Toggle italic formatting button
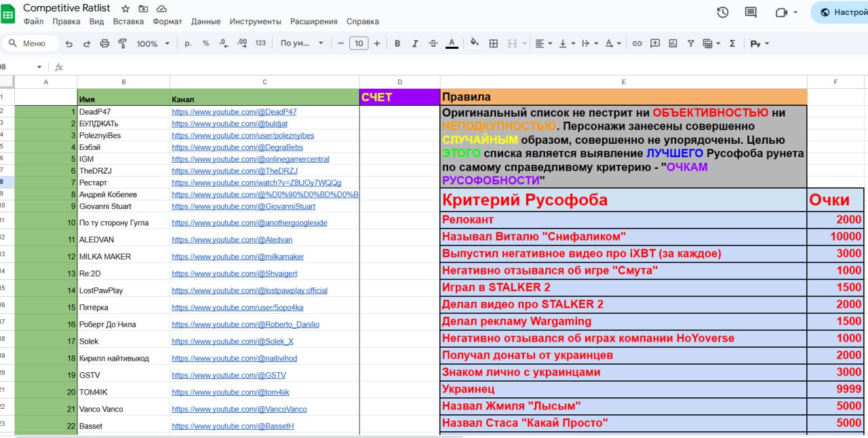The width and height of the screenshot is (868, 438). (x=415, y=43)
